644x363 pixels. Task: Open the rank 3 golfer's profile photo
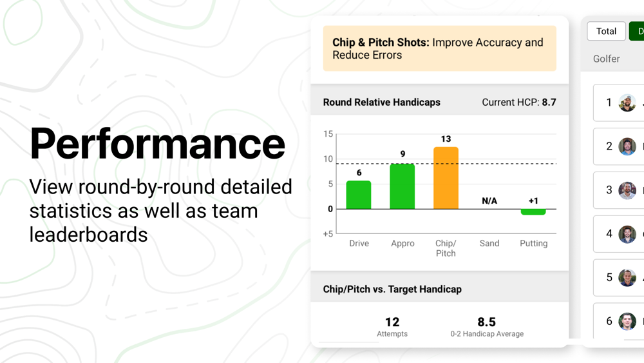627,190
